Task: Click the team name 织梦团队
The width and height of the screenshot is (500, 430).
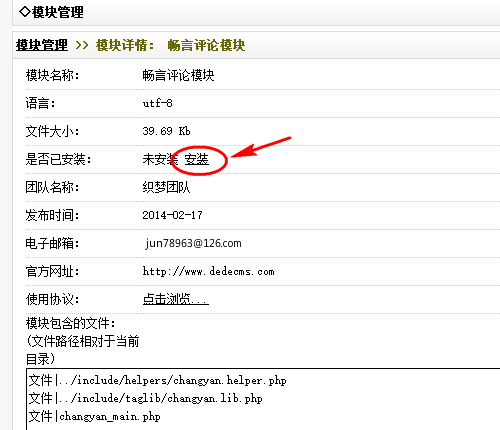Action: (x=166, y=187)
